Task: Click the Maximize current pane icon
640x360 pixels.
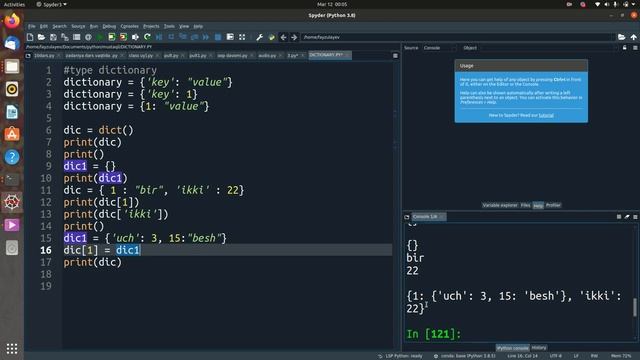Action: (242, 37)
